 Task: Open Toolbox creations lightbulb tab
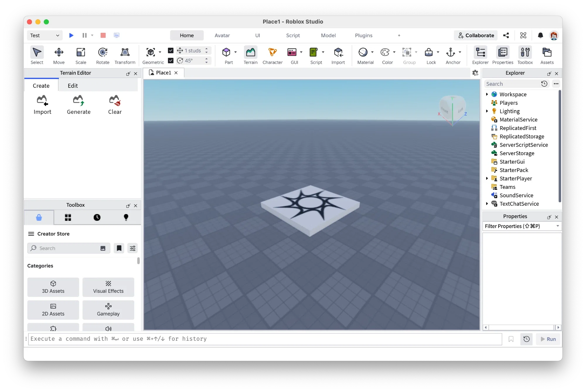tap(126, 217)
